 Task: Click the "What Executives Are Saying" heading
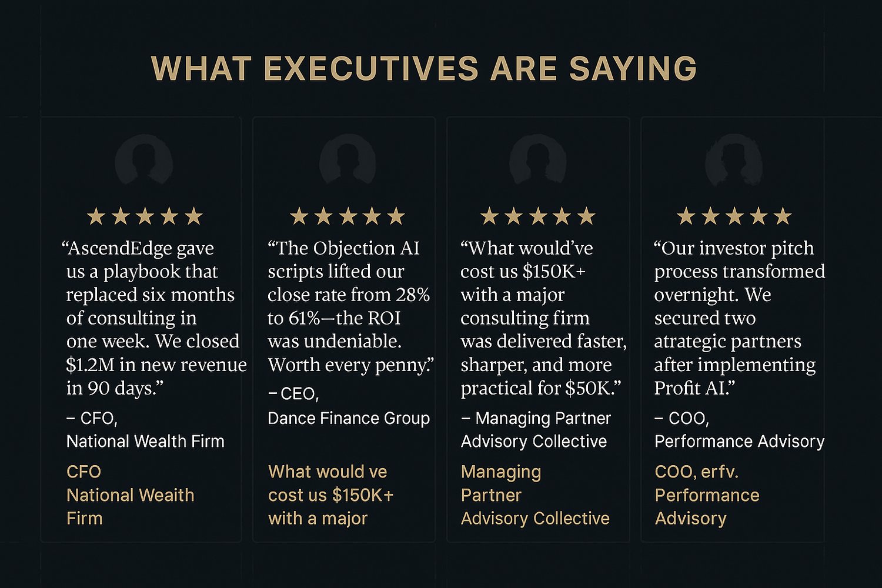(424, 69)
